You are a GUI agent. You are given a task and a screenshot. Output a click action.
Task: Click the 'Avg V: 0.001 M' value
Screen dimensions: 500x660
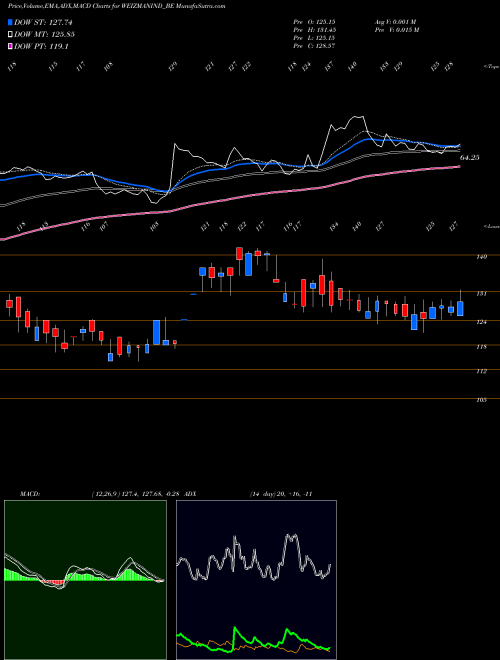pos(395,21)
